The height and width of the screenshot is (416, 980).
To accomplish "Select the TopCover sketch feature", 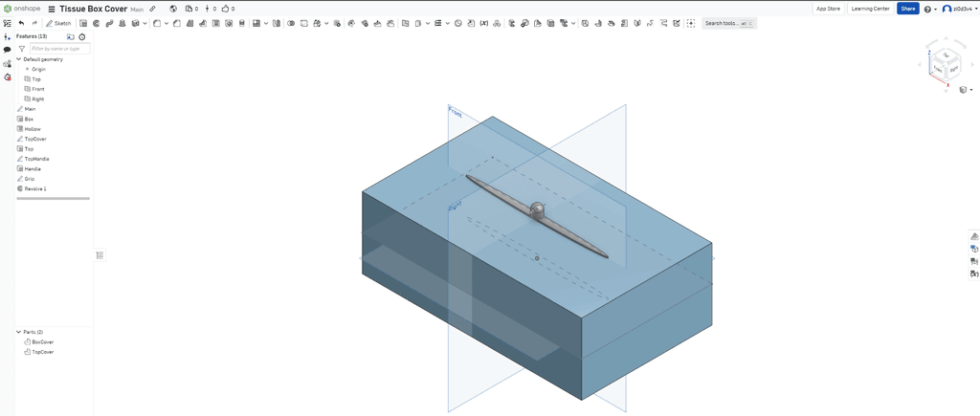I will 35,139.
